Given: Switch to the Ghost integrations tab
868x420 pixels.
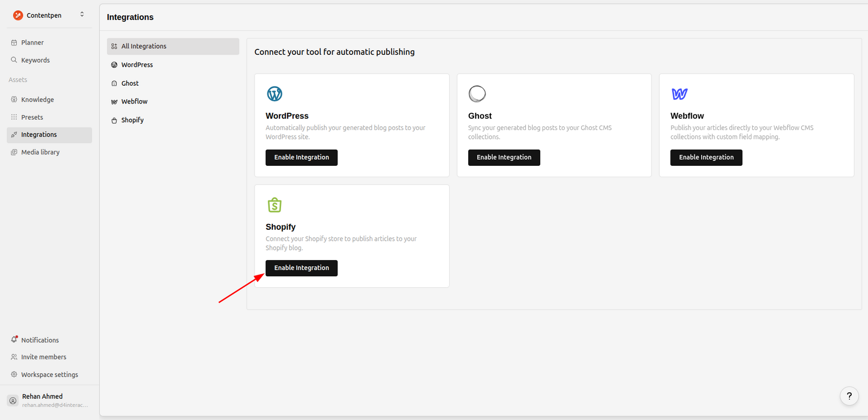Looking at the screenshot, I should coord(130,83).
